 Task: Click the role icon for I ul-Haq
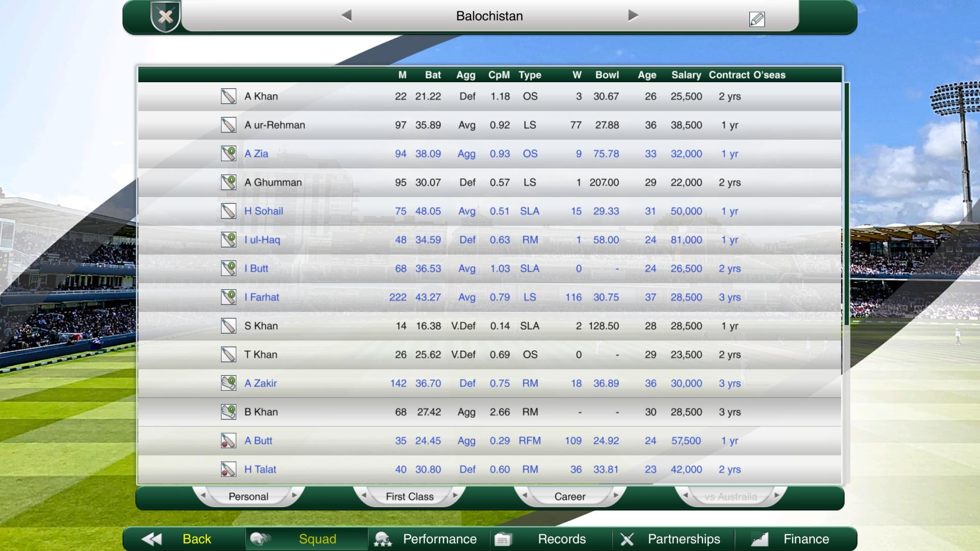(229, 240)
